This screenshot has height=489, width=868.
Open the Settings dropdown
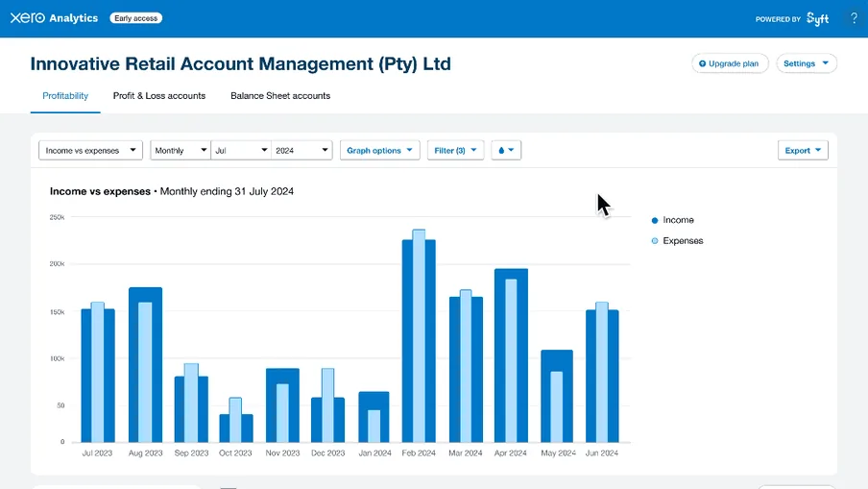(x=806, y=63)
